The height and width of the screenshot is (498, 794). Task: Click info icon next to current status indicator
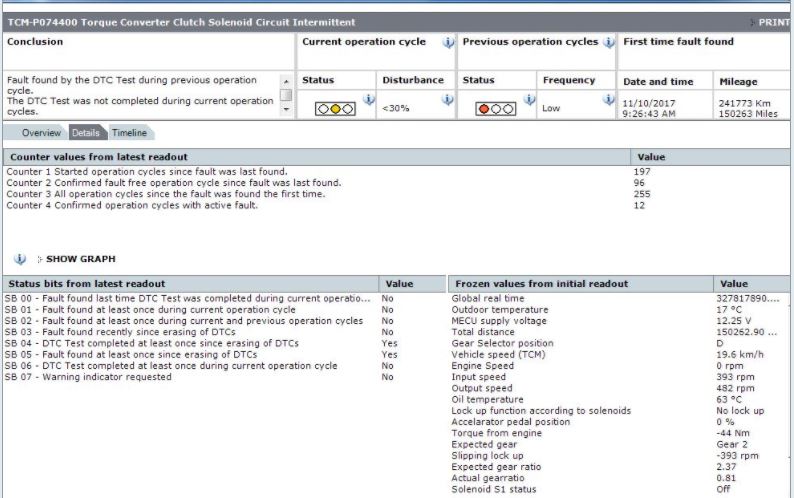[x=369, y=99]
